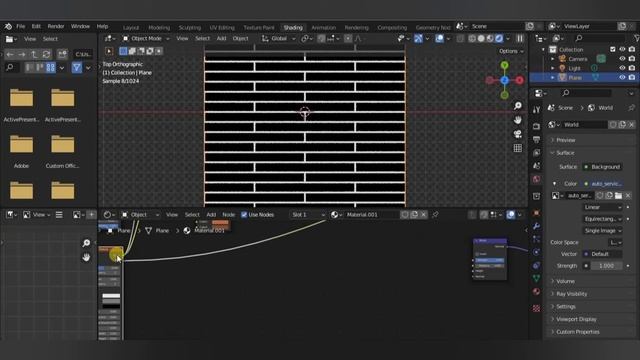The image size is (640, 360).
Task: Open the Global transform orientation dropdown
Action: tap(278, 38)
